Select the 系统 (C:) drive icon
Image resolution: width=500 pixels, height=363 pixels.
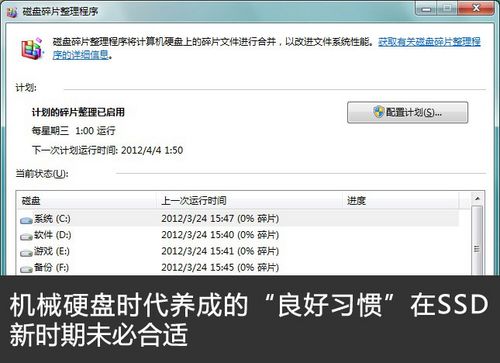(26, 220)
